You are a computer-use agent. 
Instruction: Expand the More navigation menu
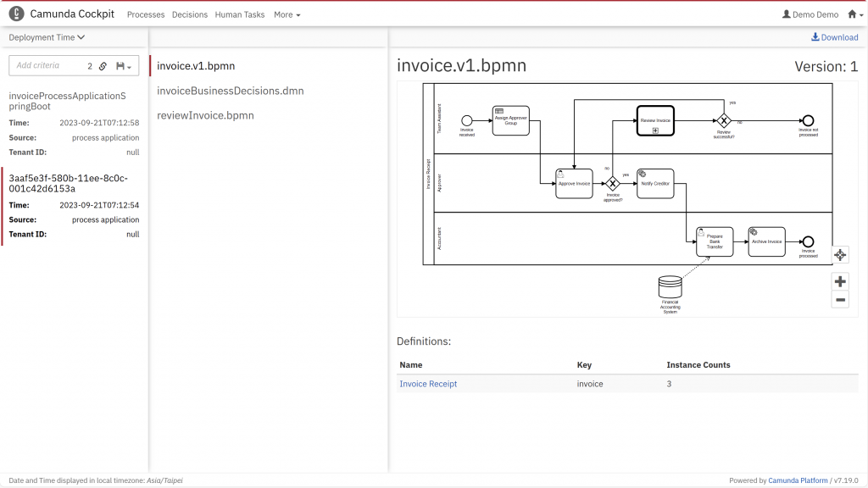[287, 15]
